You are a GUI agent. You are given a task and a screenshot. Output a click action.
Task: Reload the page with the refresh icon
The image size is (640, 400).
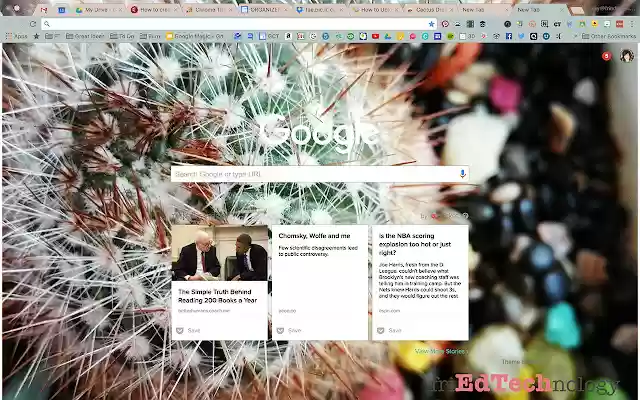point(33,24)
